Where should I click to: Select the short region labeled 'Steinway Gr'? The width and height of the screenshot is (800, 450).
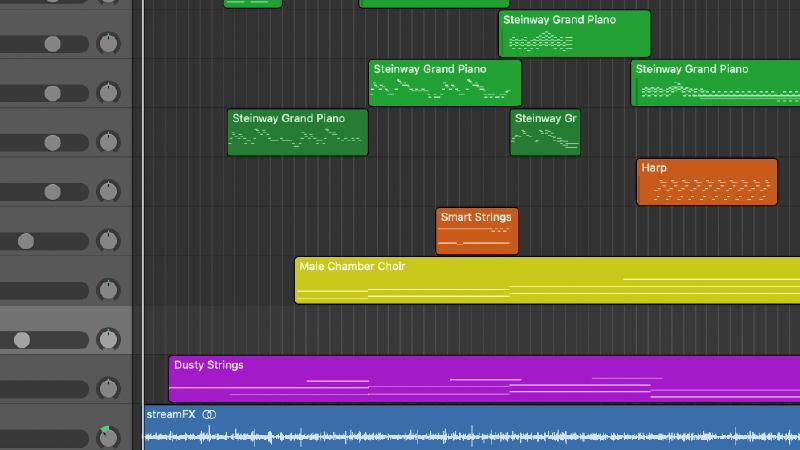(x=545, y=133)
